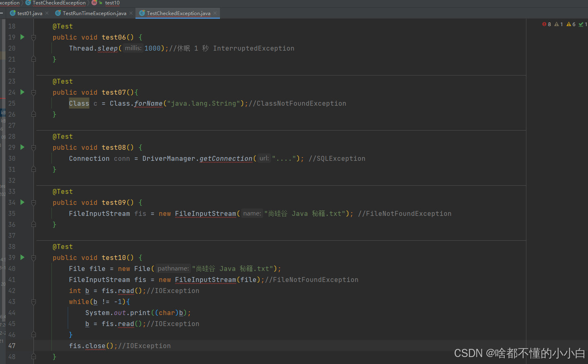Collapse the test10 method fold marker
The height and width of the screenshot is (364, 588).
(x=33, y=258)
